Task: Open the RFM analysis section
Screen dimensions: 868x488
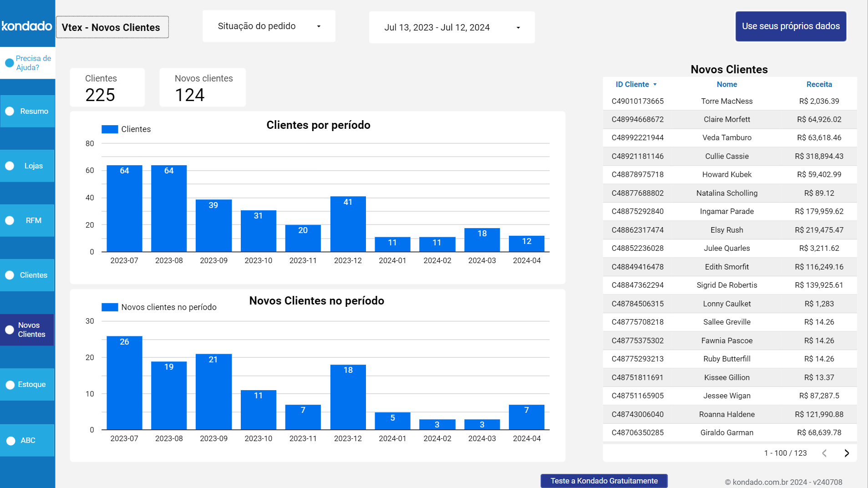Action: (27, 220)
